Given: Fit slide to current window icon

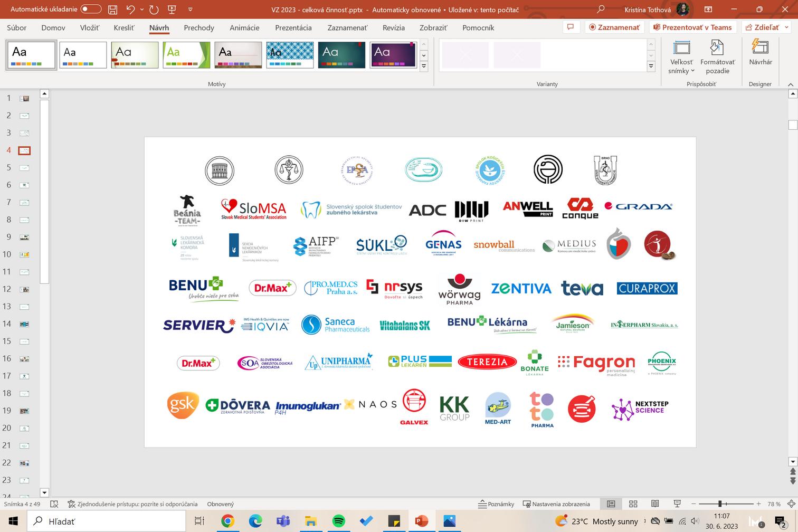Looking at the screenshot, I should [790, 504].
